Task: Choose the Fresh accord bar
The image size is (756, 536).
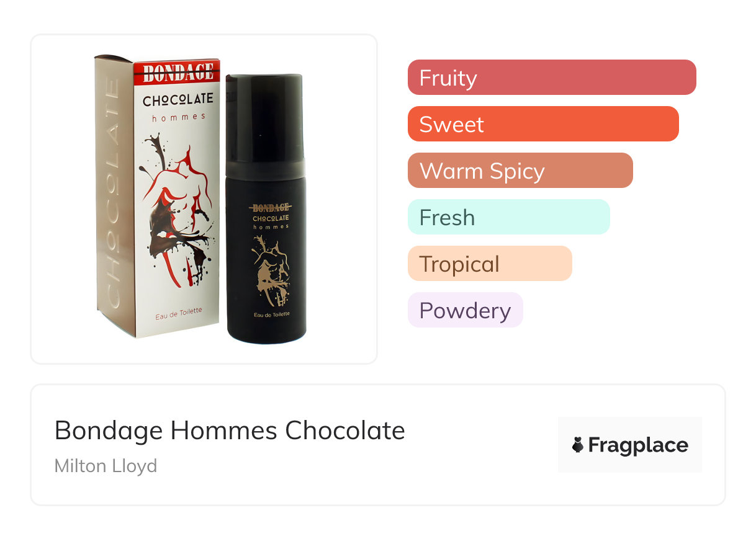Action: (x=508, y=217)
